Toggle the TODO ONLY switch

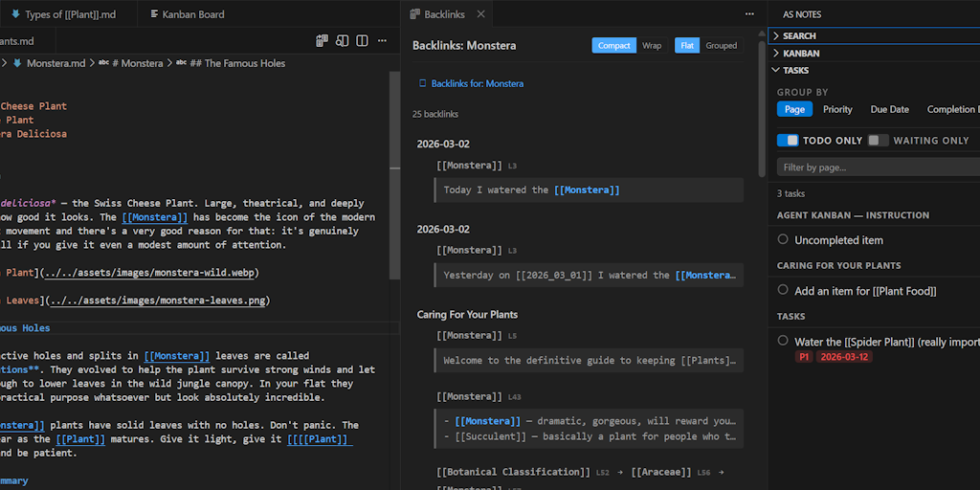[x=788, y=141]
